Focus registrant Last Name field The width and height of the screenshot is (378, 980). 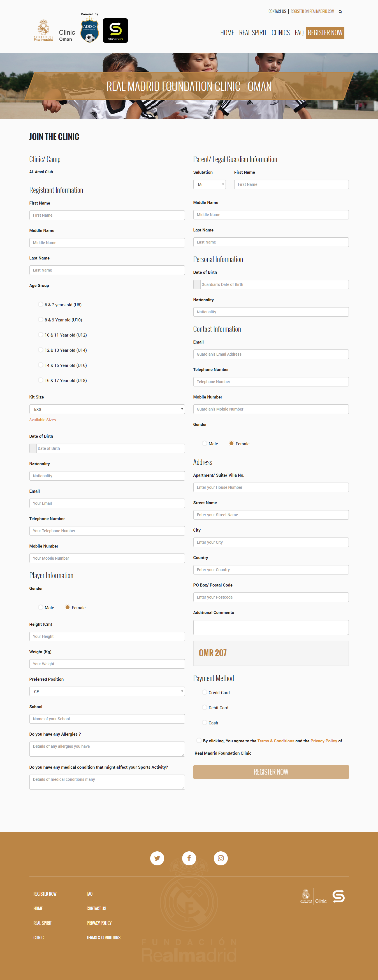pyautogui.click(x=107, y=270)
